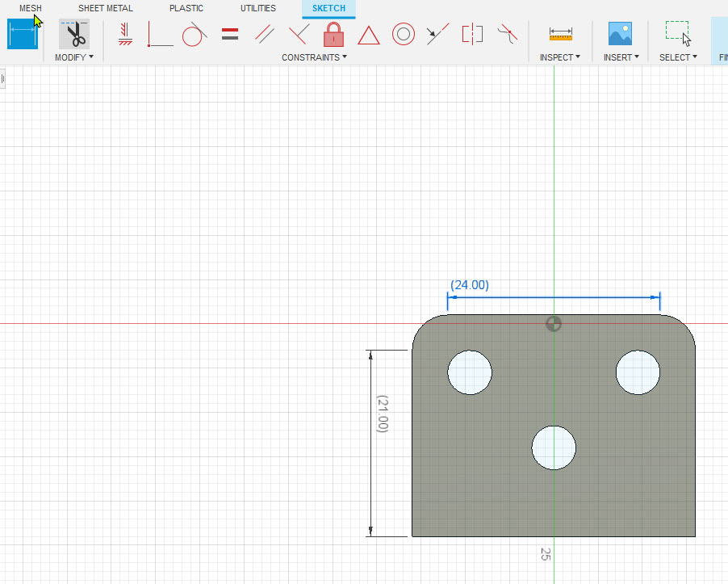Toggle the Symmetry constraint
The width and height of the screenshot is (728, 584).
(x=471, y=34)
